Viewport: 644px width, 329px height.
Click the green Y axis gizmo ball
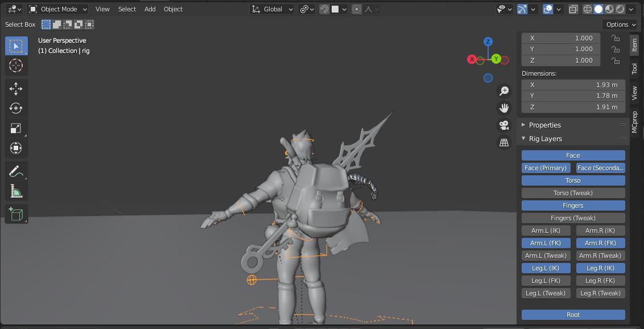tap(496, 59)
